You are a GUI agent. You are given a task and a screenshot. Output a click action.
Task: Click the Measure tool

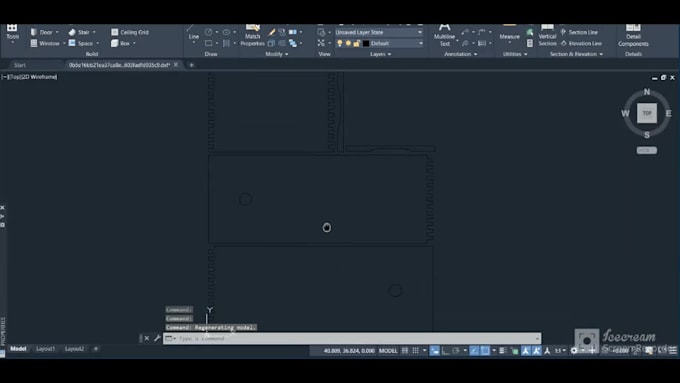pyautogui.click(x=509, y=34)
